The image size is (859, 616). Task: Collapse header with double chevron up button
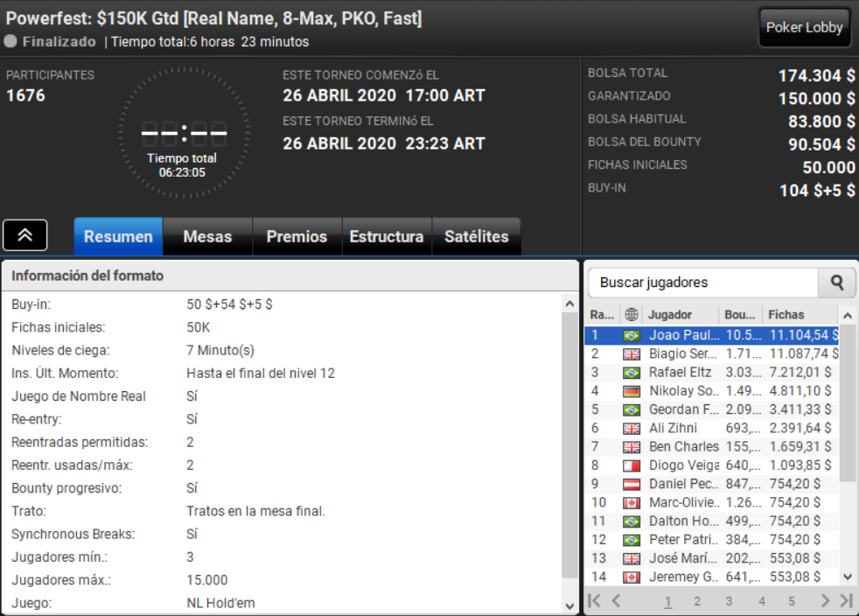(x=24, y=235)
